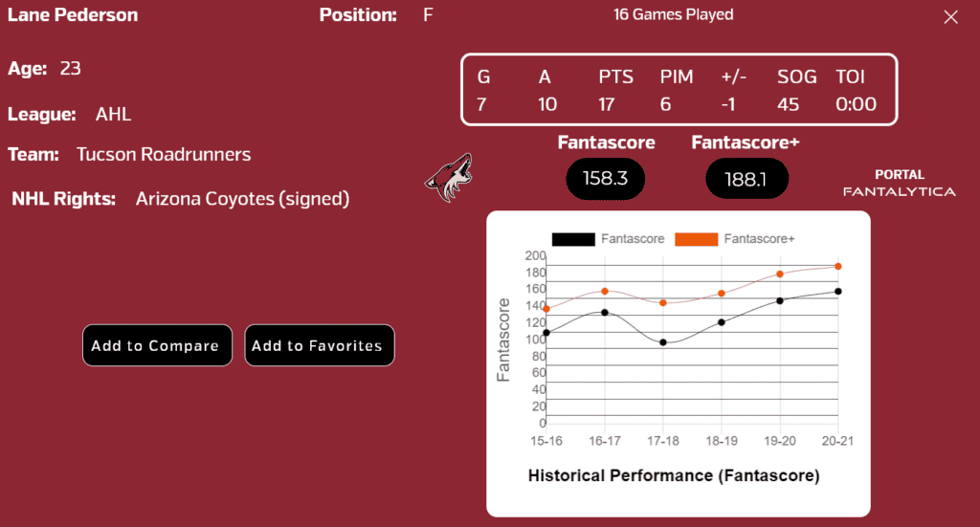This screenshot has width=980, height=527.
Task: Click the Historical Performance chart title
Action: [674, 475]
